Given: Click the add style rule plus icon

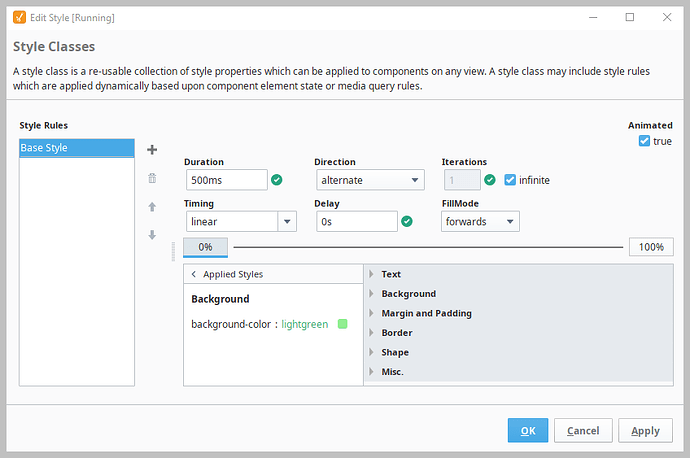Looking at the screenshot, I should coord(152,150).
